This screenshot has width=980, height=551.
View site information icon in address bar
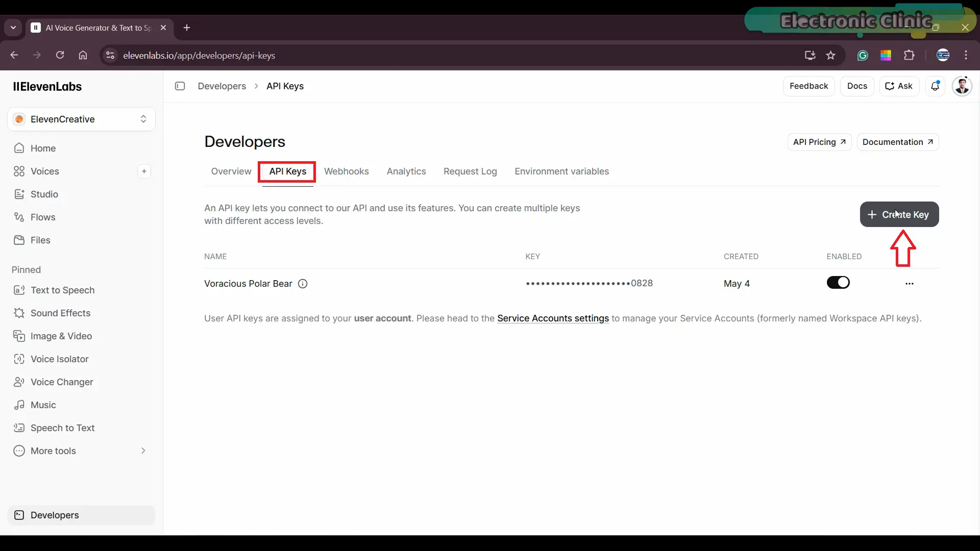point(110,55)
